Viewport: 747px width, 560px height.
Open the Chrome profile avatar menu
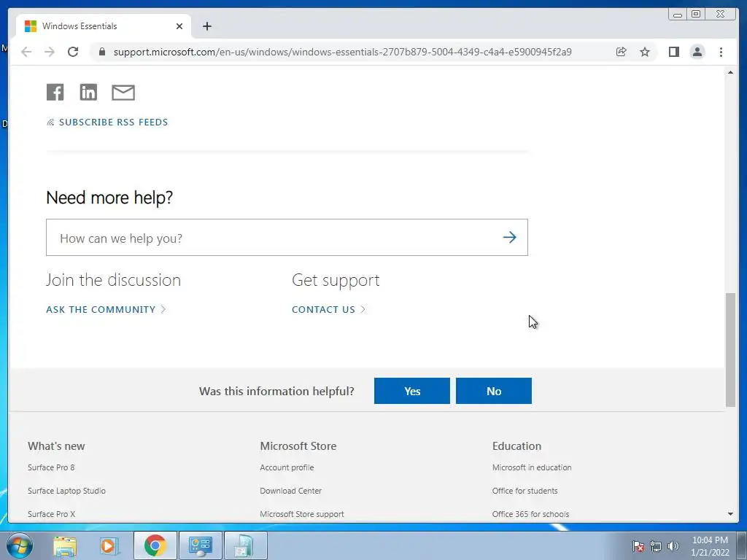coord(697,52)
